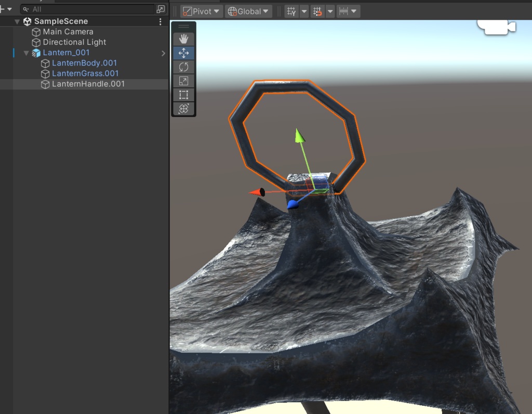The height and width of the screenshot is (414, 532).
Task: Click the Unity logo icon beside SampleScene
Action: (x=27, y=21)
